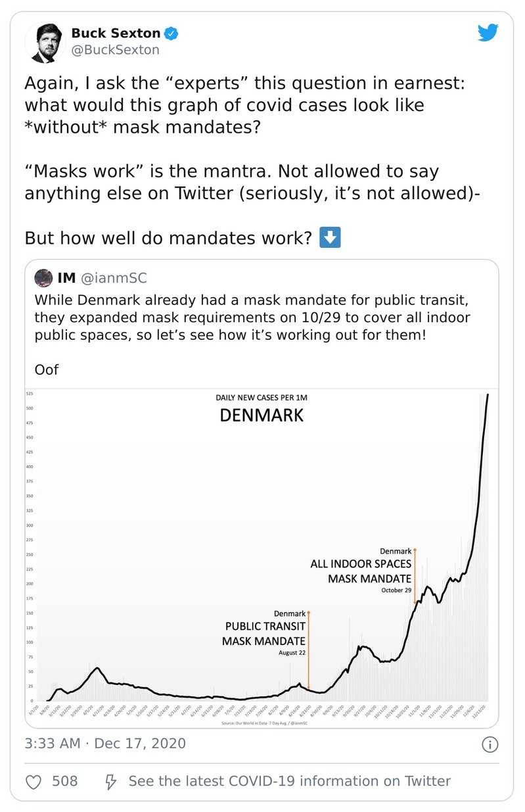This screenshot has width=525, height=812.
Task: Open the tweet timestamp Dec 17, 2020
Action: [x=105, y=744]
